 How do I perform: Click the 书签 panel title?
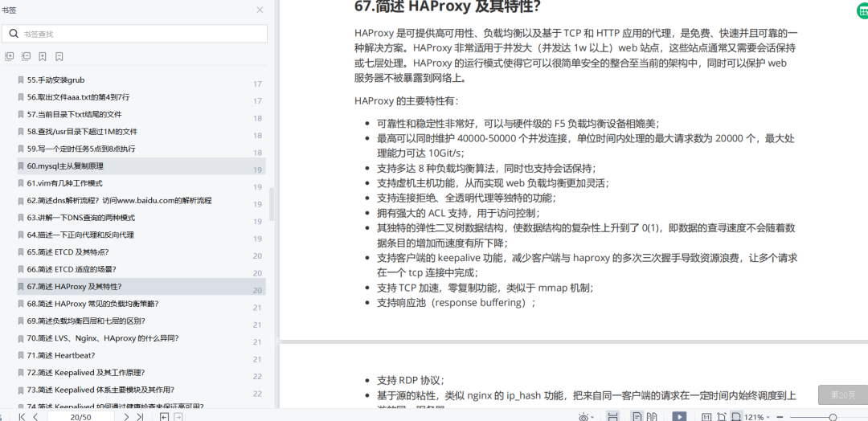coord(8,10)
